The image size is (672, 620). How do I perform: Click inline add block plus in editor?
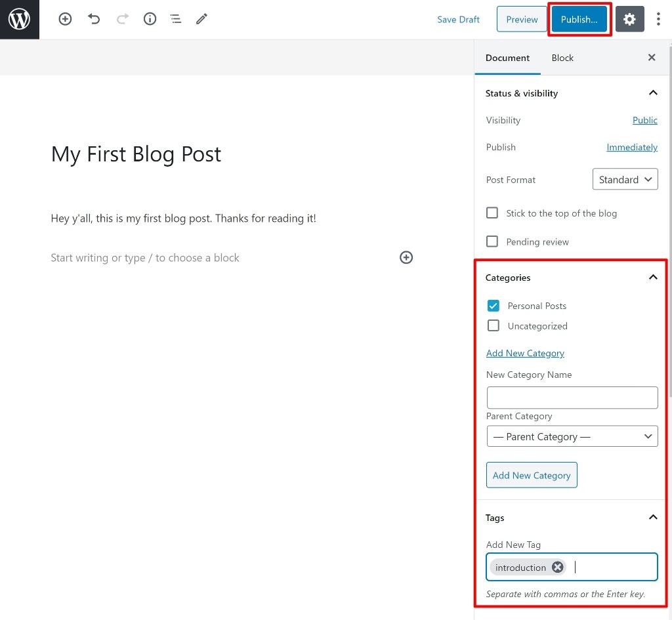click(406, 257)
